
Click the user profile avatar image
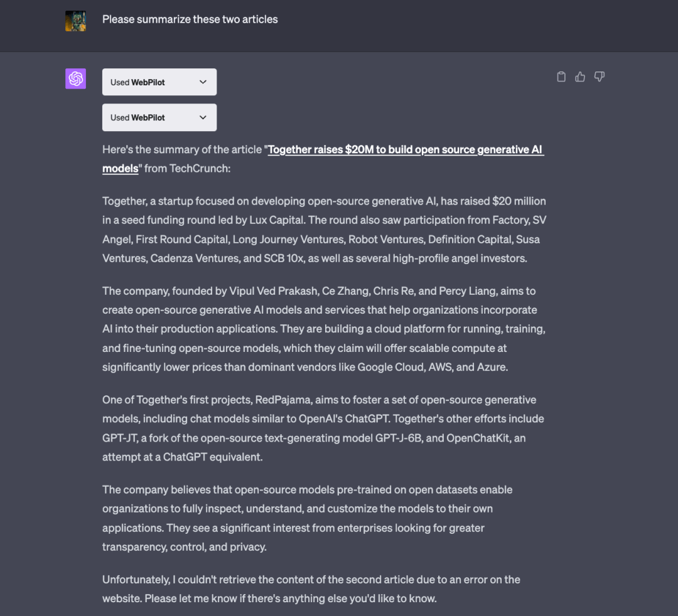pyautogui.click(x=75, y=21)
